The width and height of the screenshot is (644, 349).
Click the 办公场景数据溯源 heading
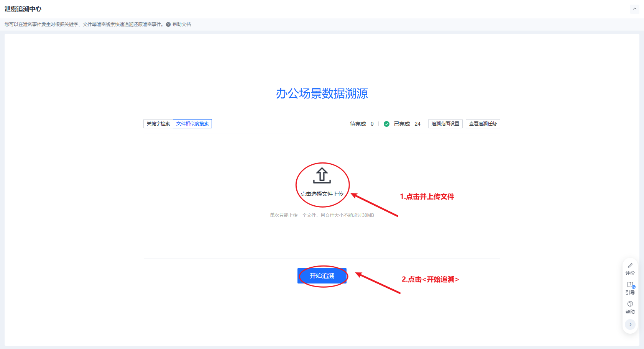point(322,93)
